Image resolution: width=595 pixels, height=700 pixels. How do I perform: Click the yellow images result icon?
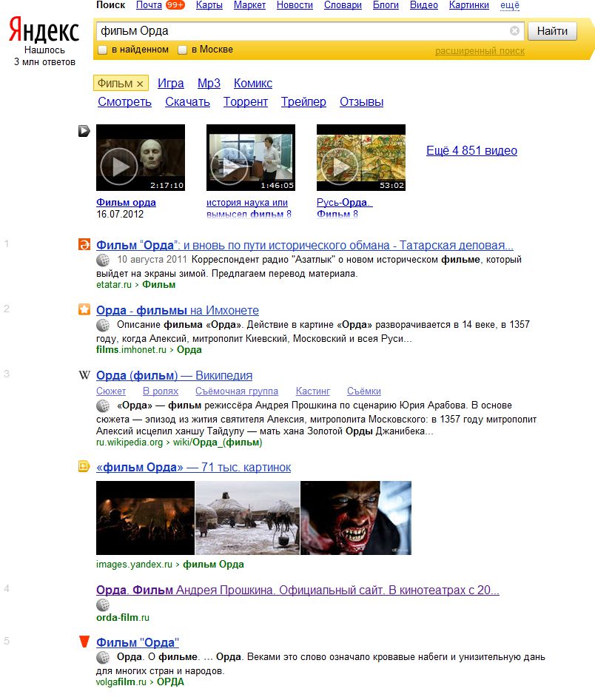click(x=84, y=467)
